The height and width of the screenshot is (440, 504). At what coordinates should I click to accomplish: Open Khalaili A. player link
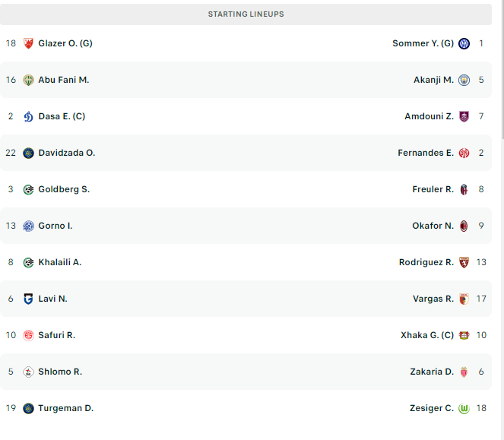click(60, 262)
